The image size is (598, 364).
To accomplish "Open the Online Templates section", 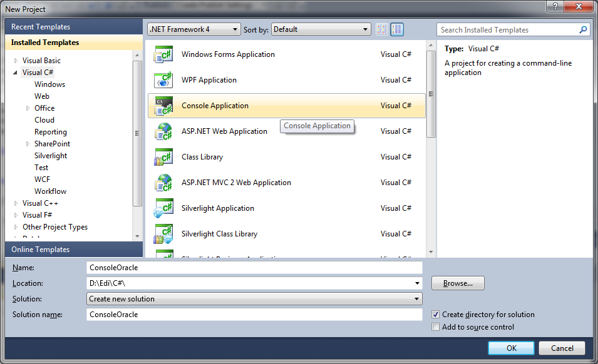I will (x=74, y=250).
